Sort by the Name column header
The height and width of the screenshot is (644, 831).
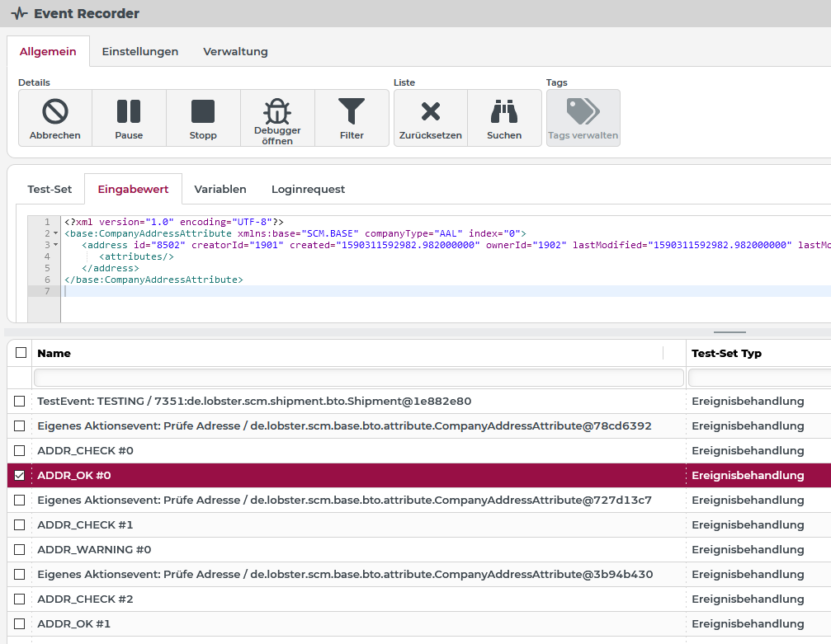pyautogui.click(x=54, y=353)
